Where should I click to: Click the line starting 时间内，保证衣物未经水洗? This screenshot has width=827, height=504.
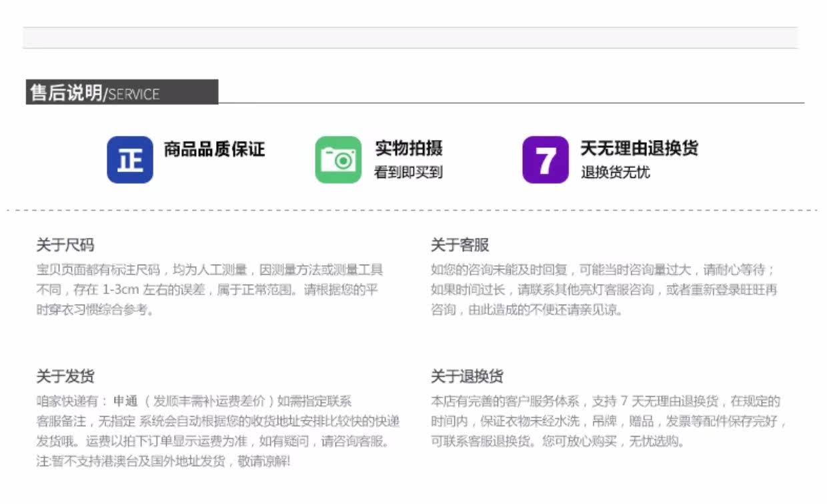coord(610,421)
